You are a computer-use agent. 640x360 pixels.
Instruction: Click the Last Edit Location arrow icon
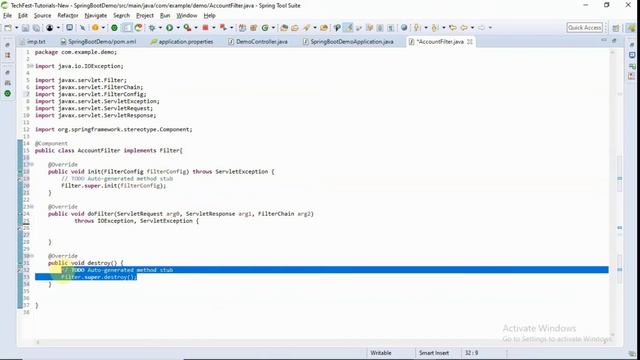(453, 28)
